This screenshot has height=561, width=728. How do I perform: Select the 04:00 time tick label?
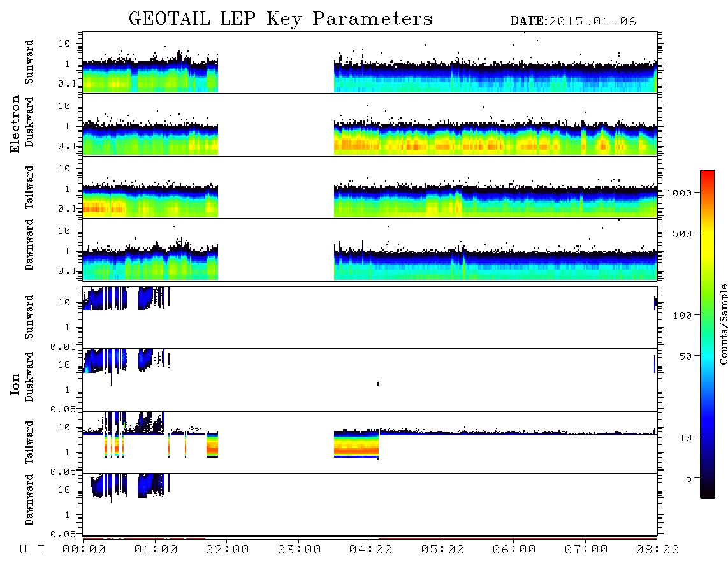[x=371, y=550]
